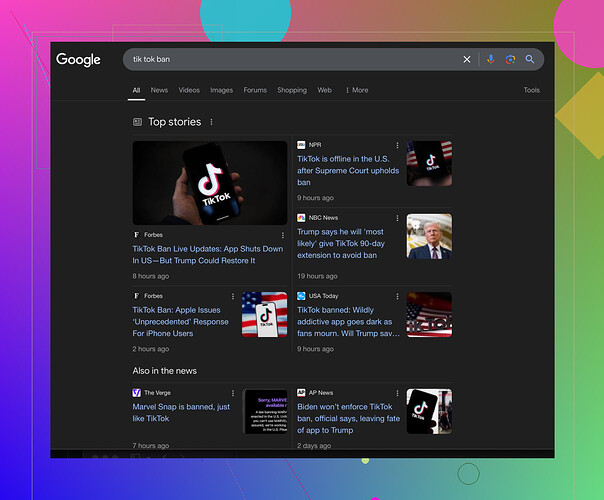Click the 'NBC News' source name

[x=323, y=218]
